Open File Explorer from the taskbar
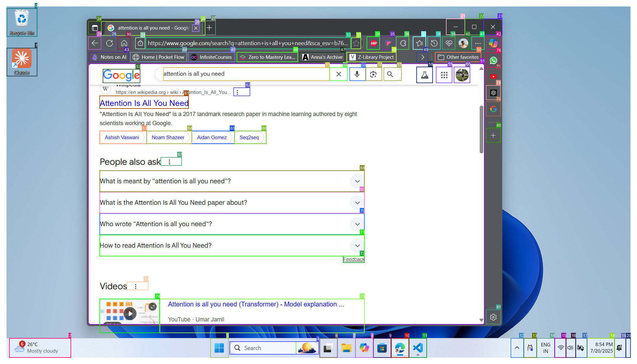 (346, 348)
